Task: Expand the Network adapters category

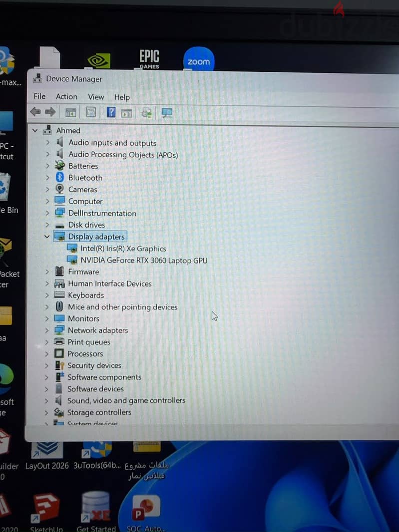Action: click(47, 330)
